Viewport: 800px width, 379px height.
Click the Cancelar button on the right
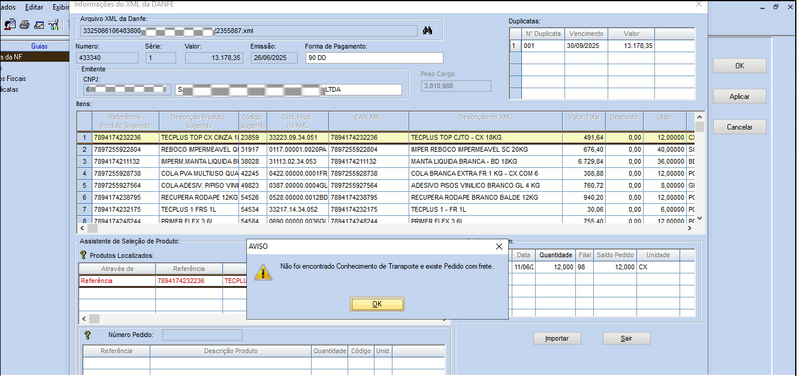coord(739,127)
